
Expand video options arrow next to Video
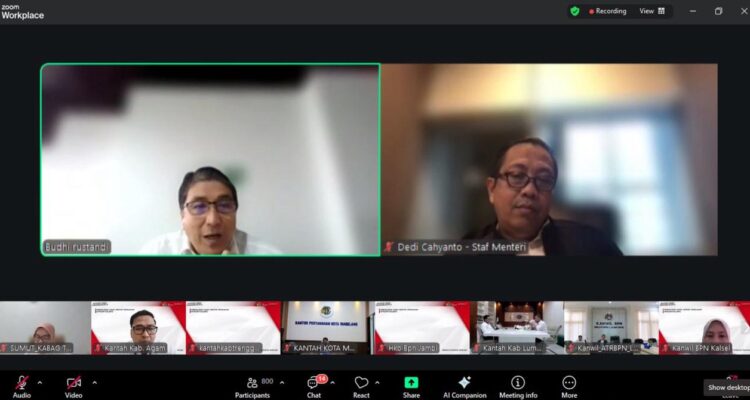coord(95,382)
